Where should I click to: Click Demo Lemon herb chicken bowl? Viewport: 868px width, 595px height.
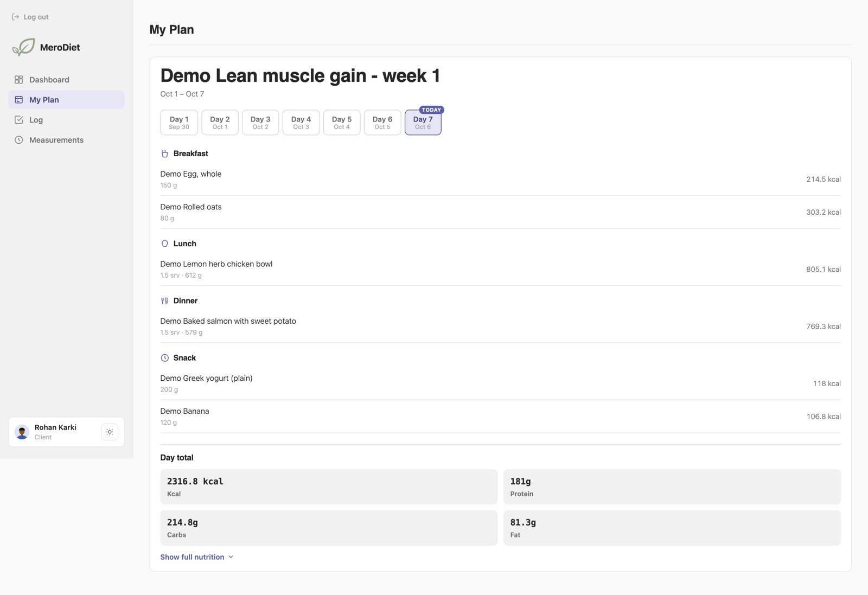pos(500,270)
